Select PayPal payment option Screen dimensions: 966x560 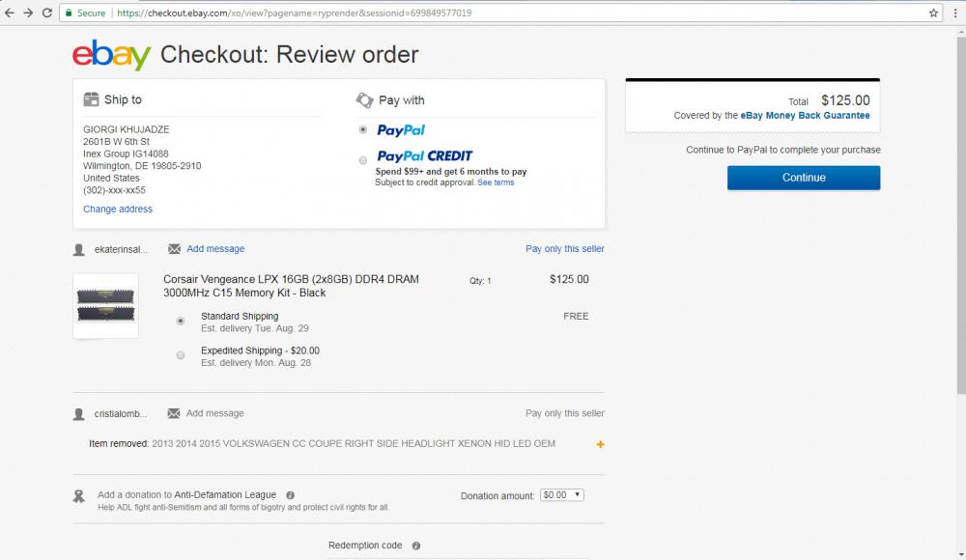pyautogui.click(x=362, y=129)
